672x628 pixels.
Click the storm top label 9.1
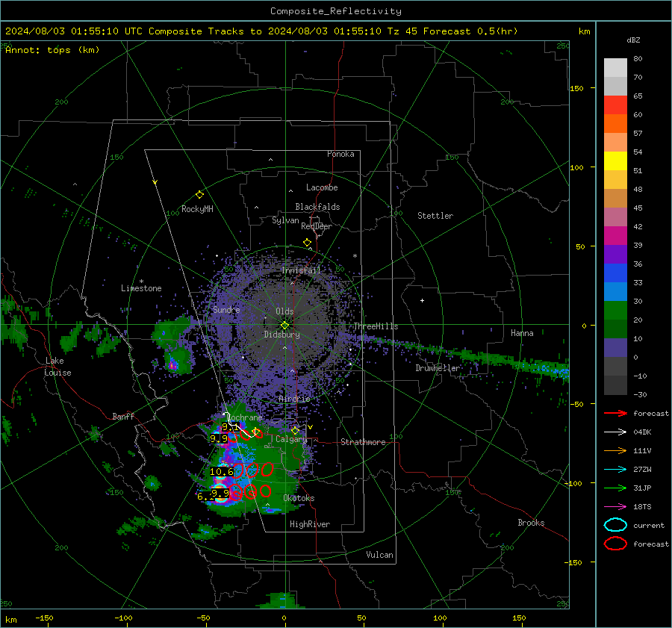tap(230, 427)
